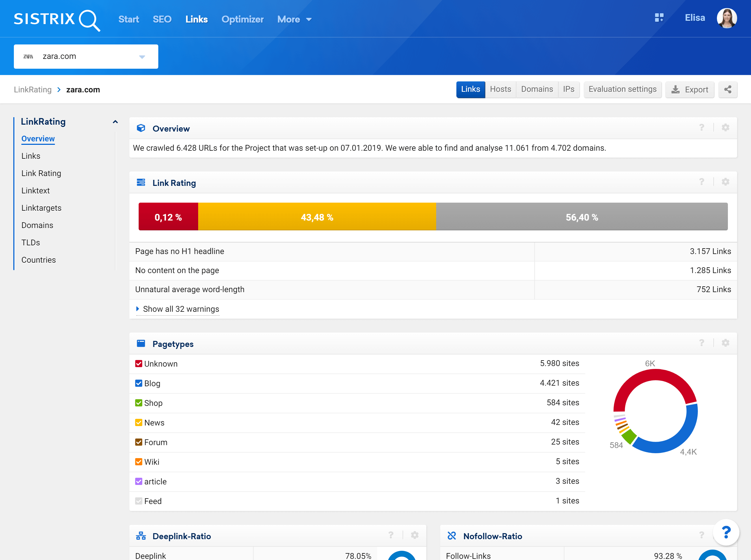Image resolution: width=751 pixels, height=560 pixels.
Task: Open Overview in the sidebar
Action: pyautogui.click(x=38, y=139)
